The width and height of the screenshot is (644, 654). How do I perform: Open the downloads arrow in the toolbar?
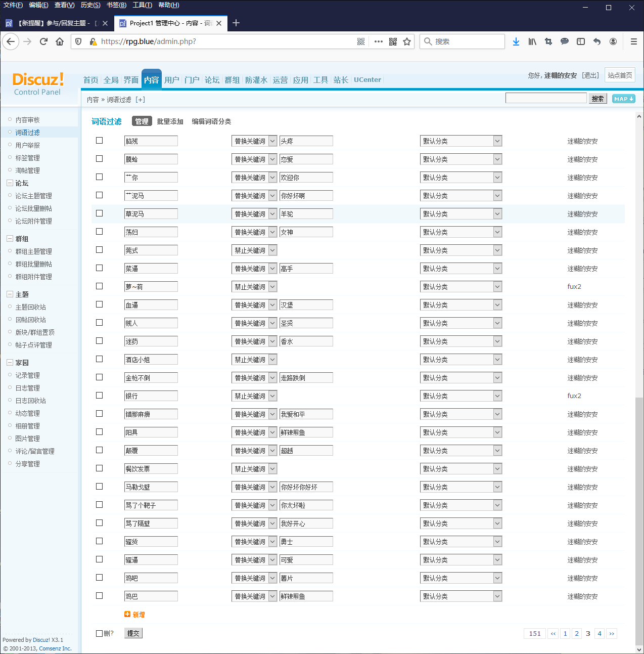tap(516, 41)
